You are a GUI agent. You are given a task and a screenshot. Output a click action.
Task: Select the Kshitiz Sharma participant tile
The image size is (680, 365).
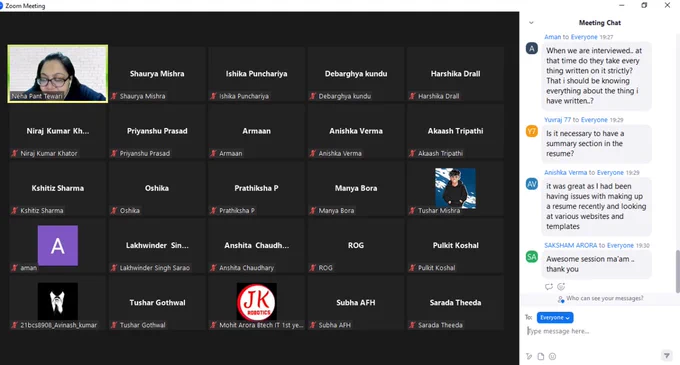pos(58,188)
